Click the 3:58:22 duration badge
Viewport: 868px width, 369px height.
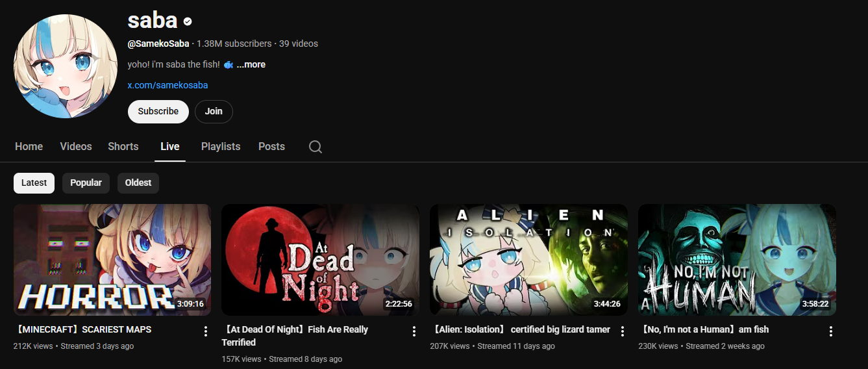click(815, 304)
